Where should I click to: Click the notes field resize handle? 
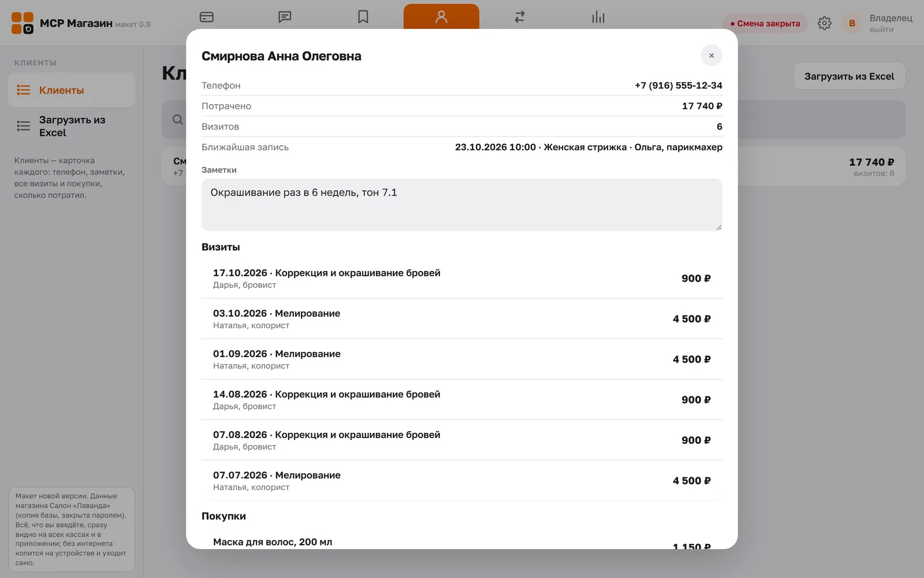tap(718, 227)
